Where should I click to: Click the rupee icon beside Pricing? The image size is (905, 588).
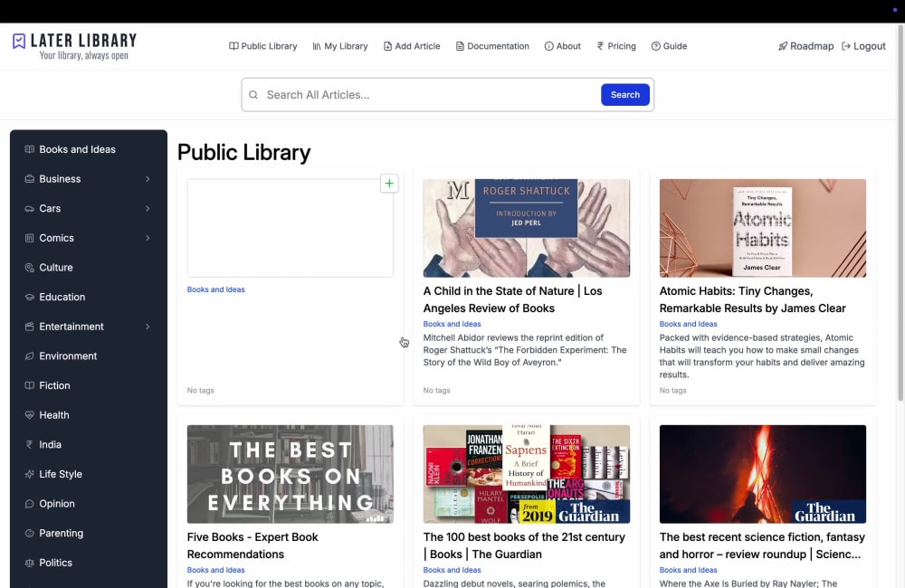(x=600, y=46)
